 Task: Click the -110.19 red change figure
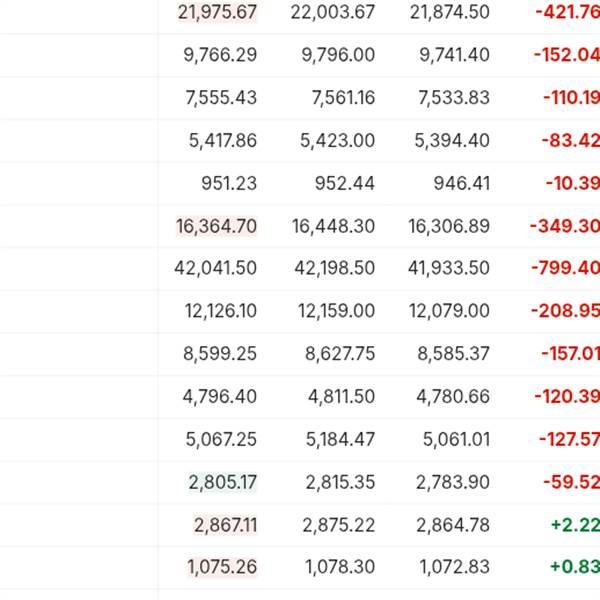571,98
